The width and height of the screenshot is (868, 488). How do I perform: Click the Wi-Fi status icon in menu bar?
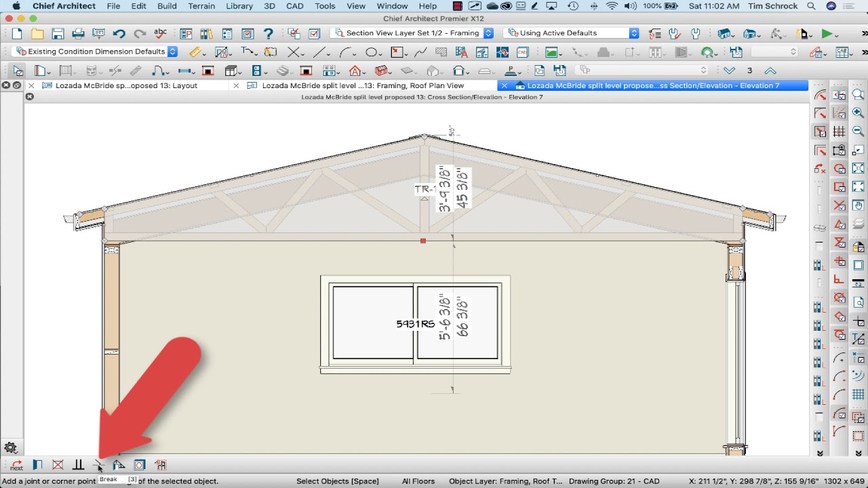[612, 6]
